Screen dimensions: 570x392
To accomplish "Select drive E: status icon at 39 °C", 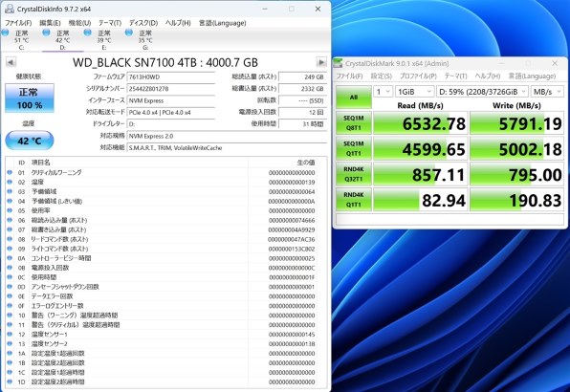I will click(88, 33).
